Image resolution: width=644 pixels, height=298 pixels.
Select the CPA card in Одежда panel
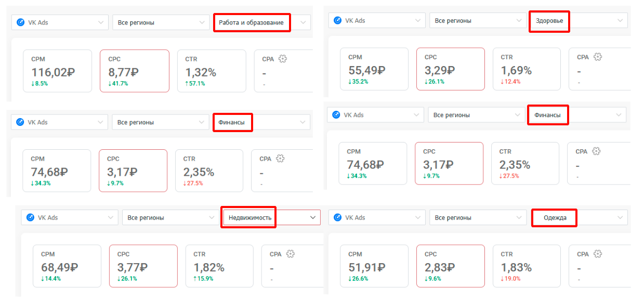[600, 266]
